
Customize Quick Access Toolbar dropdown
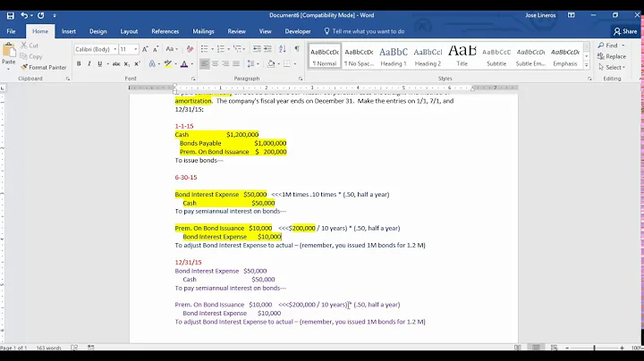[55, 15]
